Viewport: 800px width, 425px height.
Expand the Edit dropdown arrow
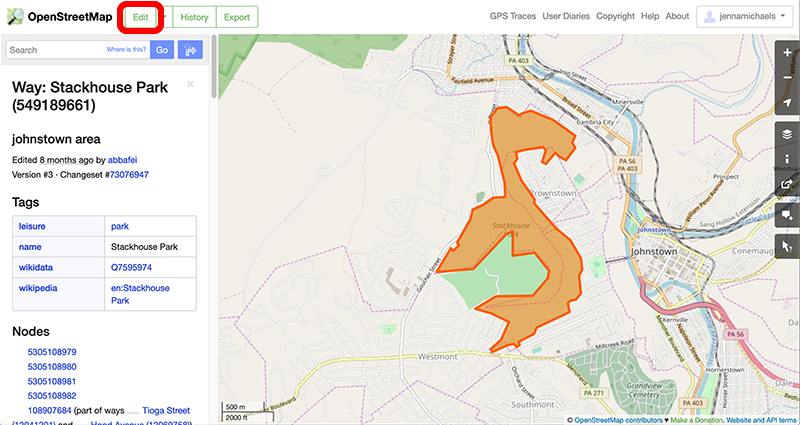[x=165, y=17]
